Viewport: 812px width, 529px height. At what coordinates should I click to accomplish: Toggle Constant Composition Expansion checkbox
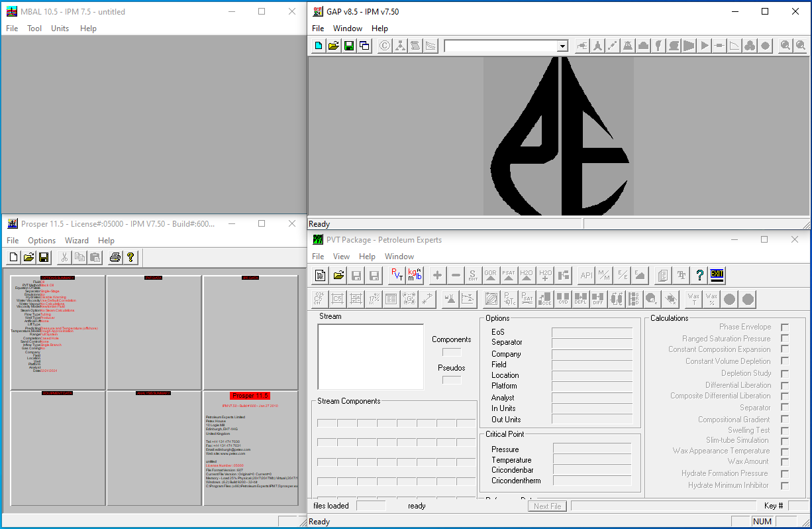pos(785,350)
